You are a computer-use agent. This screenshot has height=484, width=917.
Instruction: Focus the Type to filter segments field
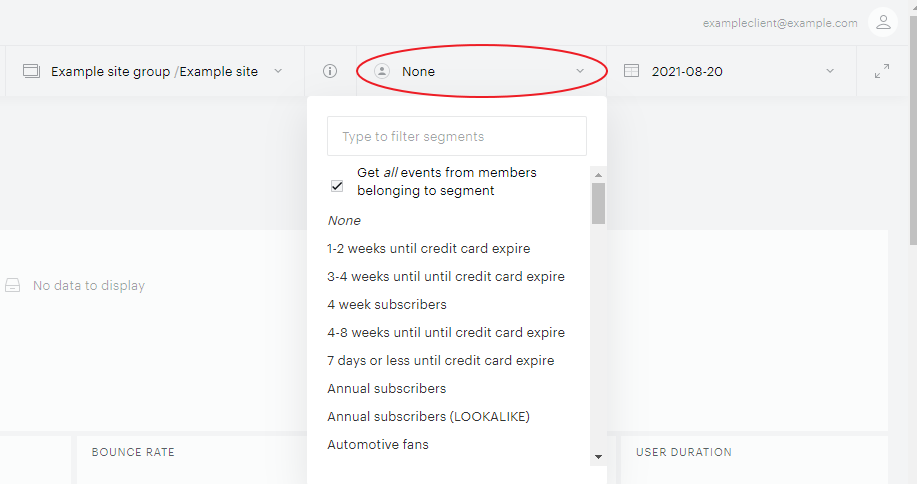tap(457, 136)
